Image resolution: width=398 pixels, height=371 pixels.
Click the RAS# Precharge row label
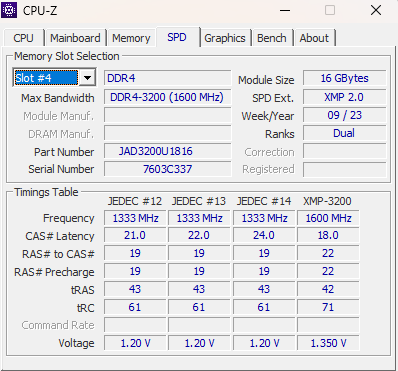(54, 272)
